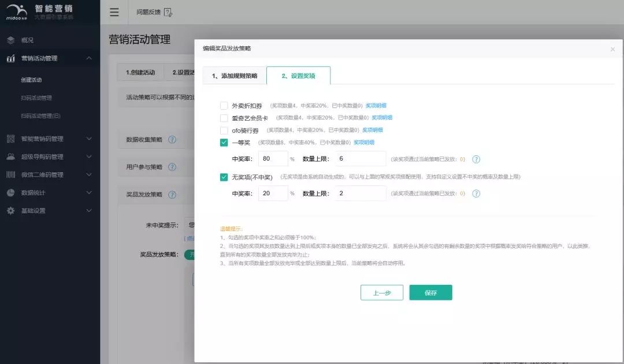Expand the 超级导购码管理 sidebar section
The height and width of the screenshot is (364, 624).
[x=89, y=157]
